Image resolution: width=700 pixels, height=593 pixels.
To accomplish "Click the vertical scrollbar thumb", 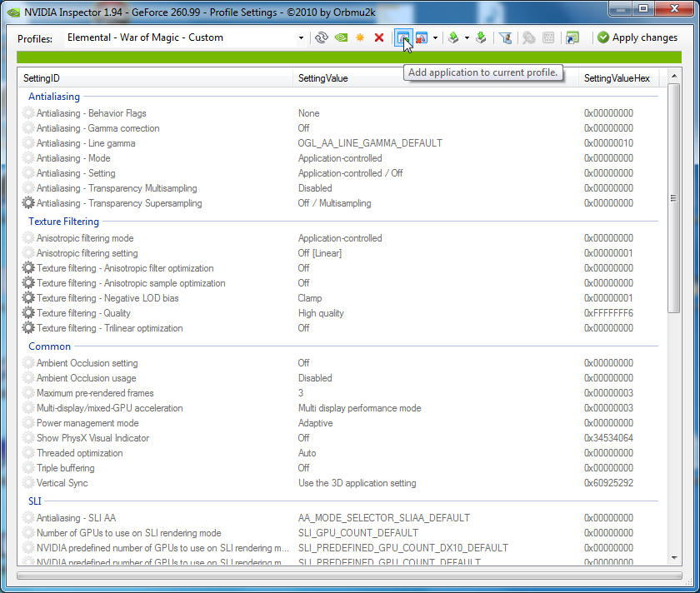I will point(674,198).
